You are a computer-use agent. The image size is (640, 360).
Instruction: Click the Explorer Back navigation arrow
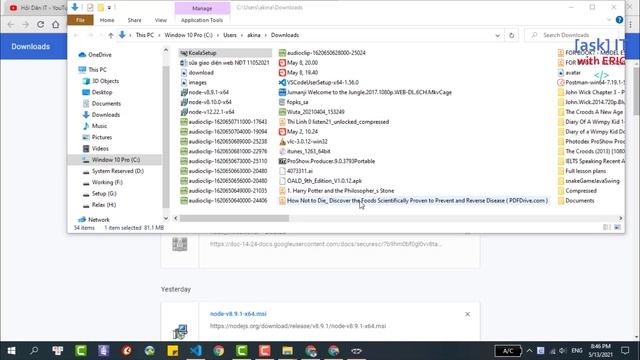[x=76, y=35]
